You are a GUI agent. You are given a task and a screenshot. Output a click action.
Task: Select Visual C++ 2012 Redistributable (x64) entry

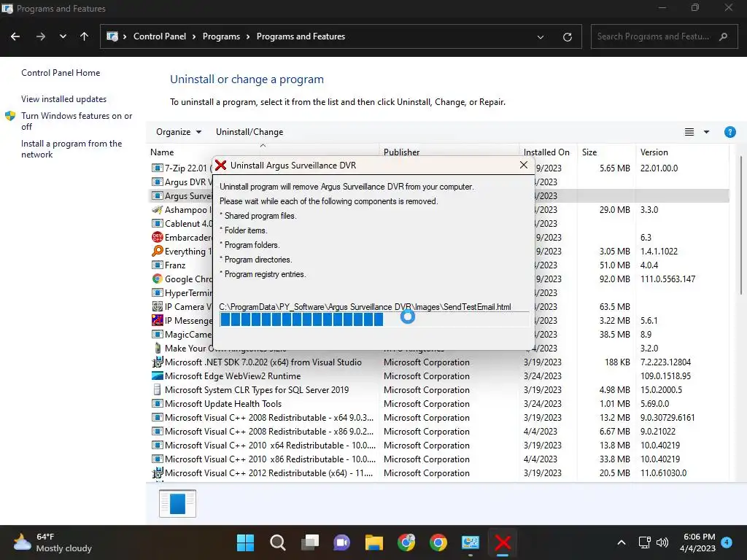[x=268, y=472]
